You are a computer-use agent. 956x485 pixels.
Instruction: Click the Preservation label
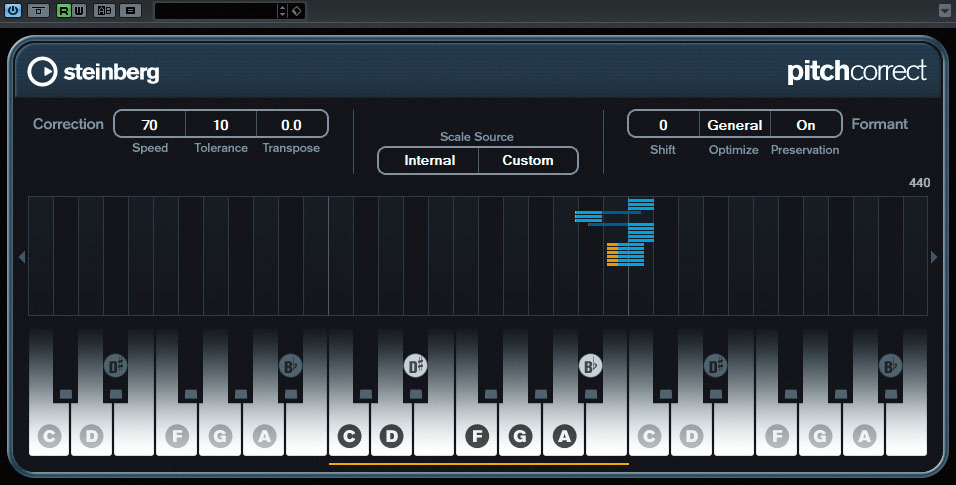(x=805, y=150)
